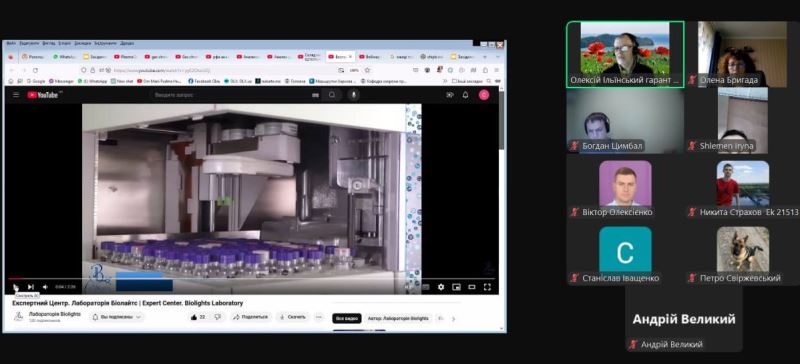
Task: Toggle theater mode in the video player
Action: 472,287
